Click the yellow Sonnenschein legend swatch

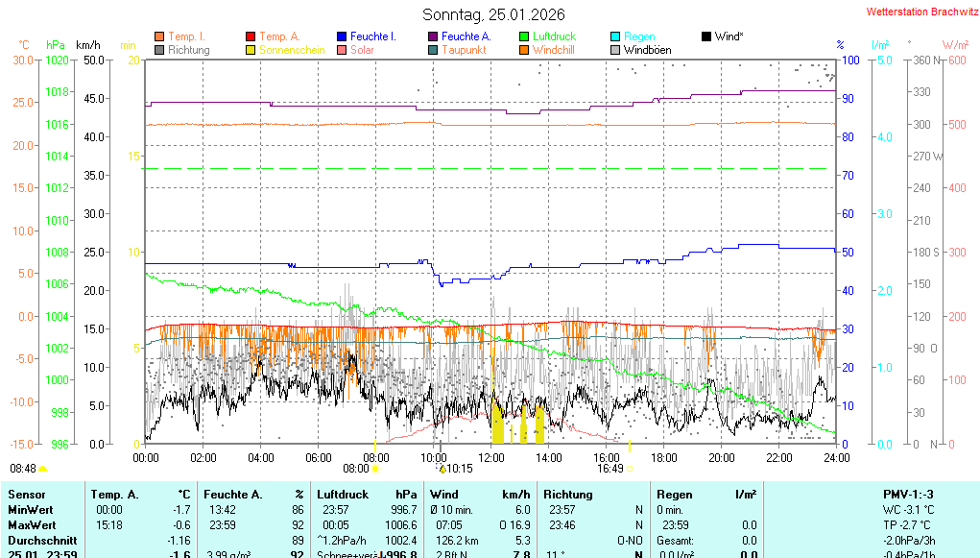click(x=251, y=50)
